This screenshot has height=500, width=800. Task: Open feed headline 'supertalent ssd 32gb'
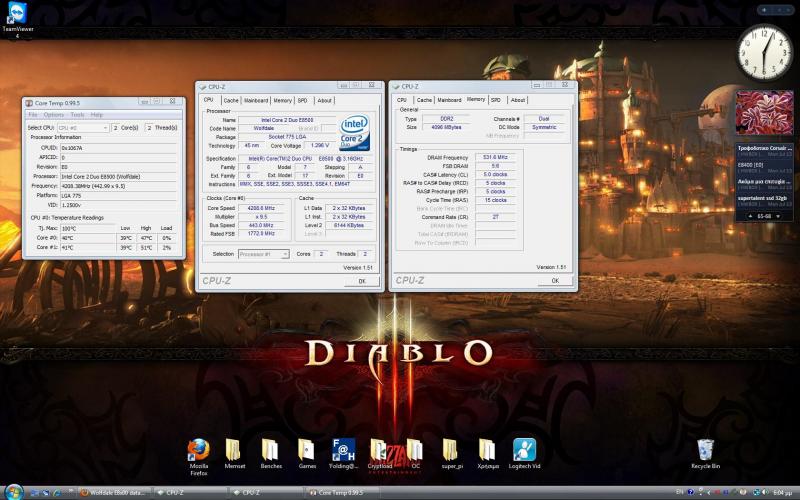tap(763, 201)
